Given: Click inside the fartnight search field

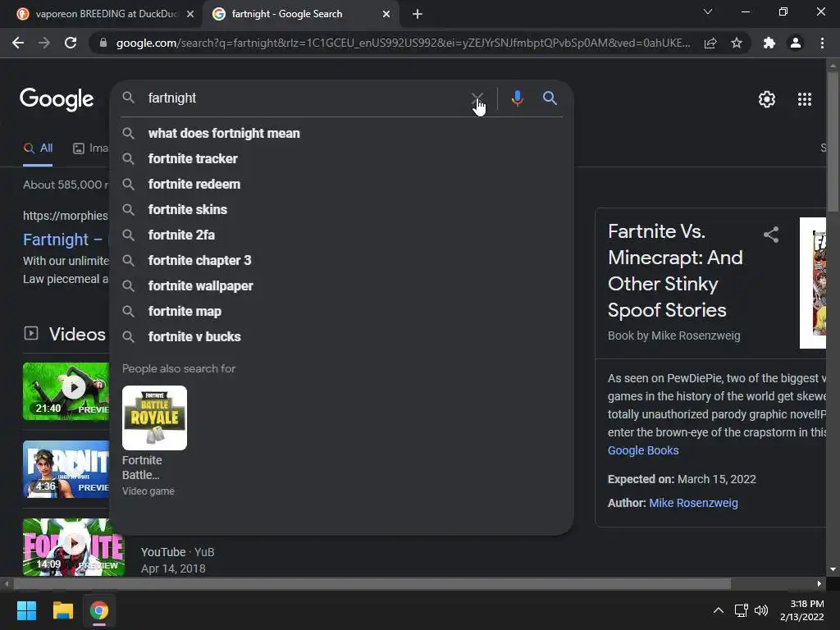Looking at the screenshot, I should 305,98.
